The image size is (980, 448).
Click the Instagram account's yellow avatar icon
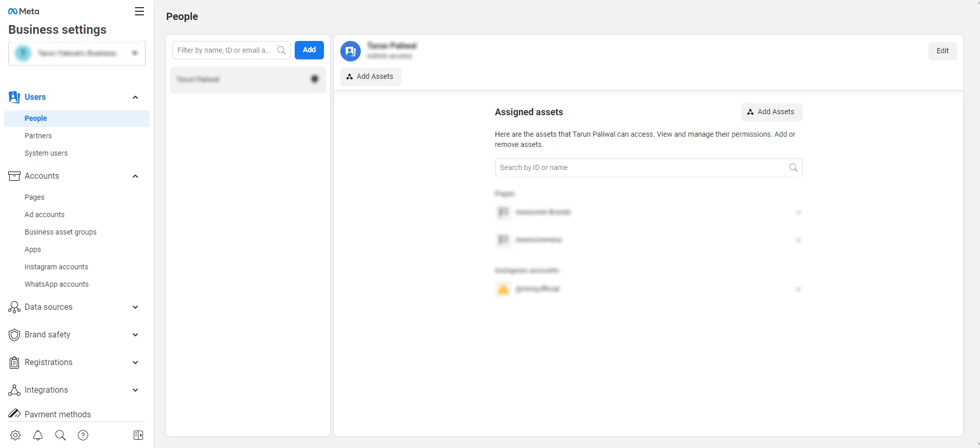(x=503, y=289)
